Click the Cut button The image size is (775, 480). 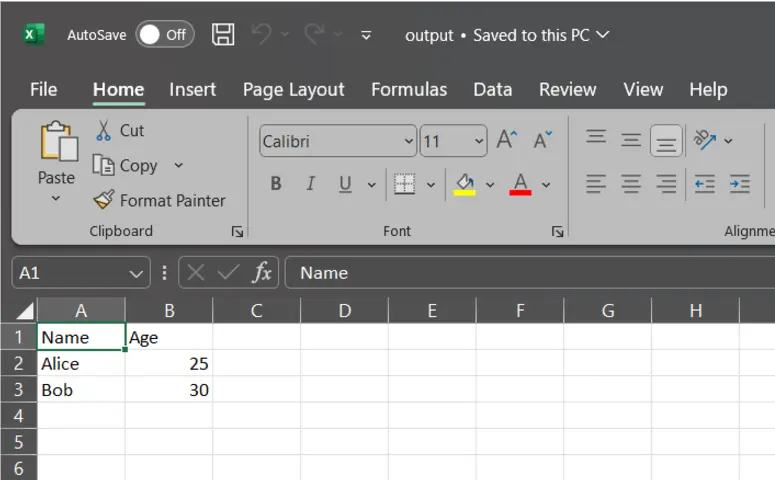[120, 131]
